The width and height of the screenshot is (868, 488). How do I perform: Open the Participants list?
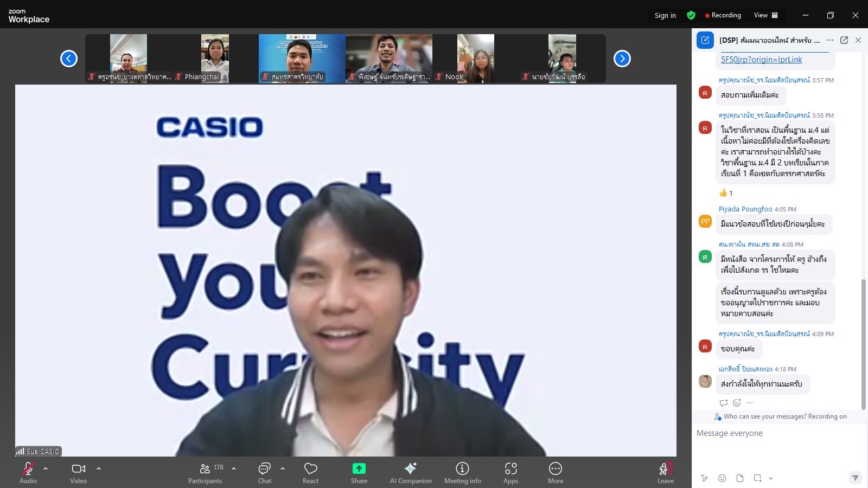click(x=205, y=472)
